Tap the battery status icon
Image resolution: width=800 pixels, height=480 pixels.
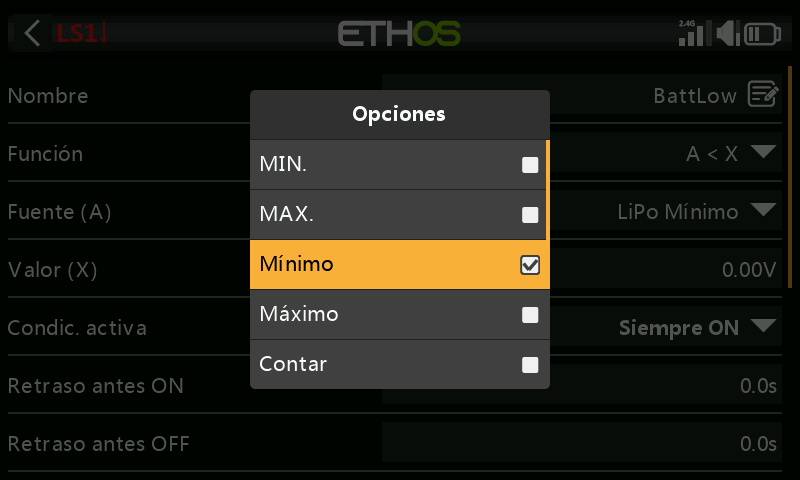pyautogui.click(x=762, y=34)
